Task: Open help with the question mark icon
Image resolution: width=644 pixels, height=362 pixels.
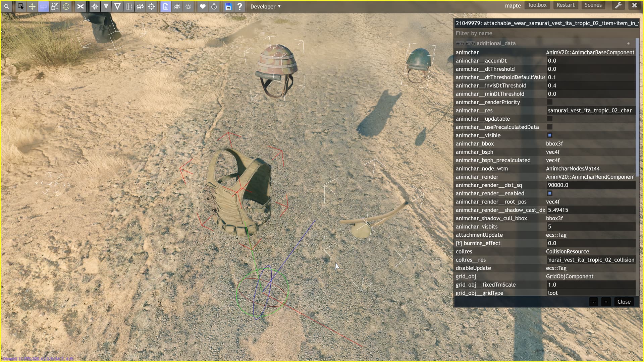Action: (239, 6)
